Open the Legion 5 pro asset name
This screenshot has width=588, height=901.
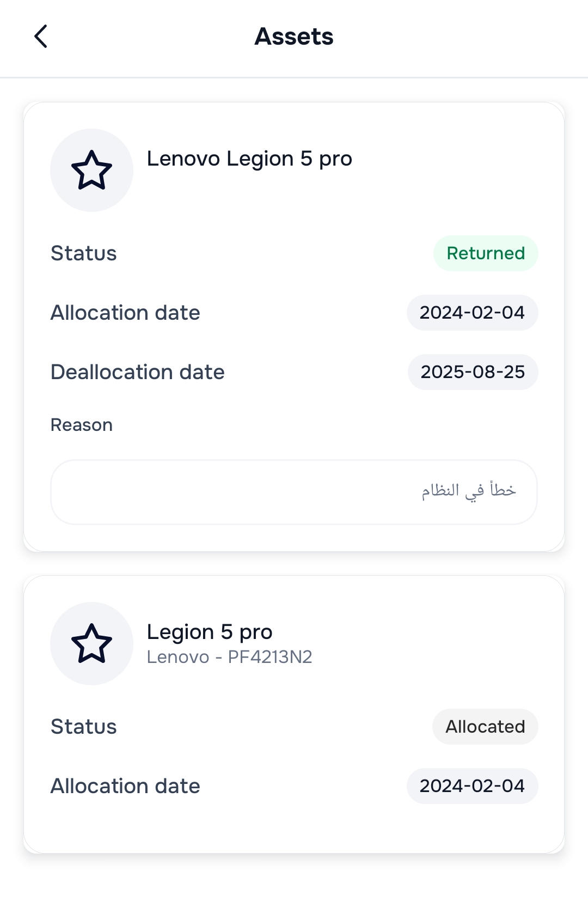click(210, 632)
